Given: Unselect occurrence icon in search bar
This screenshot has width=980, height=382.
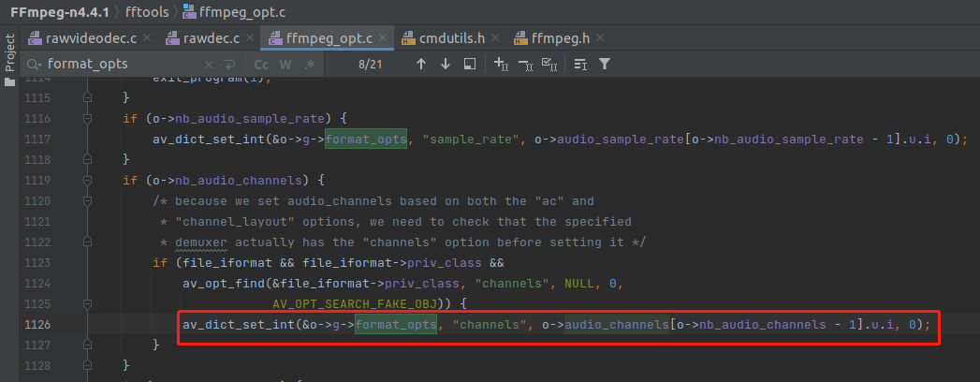Looking at the screenshot, I should [x=525, y=65].
